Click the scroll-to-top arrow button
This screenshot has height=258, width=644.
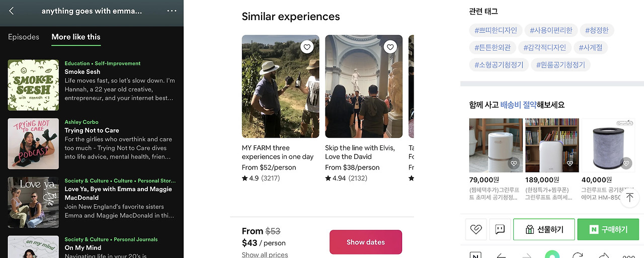click(x=629, y=198)
